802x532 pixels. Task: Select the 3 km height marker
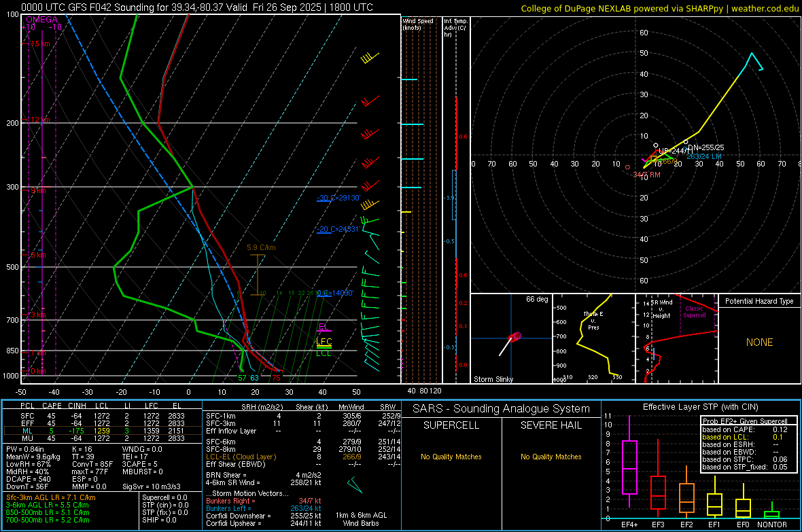click(38, 315)
